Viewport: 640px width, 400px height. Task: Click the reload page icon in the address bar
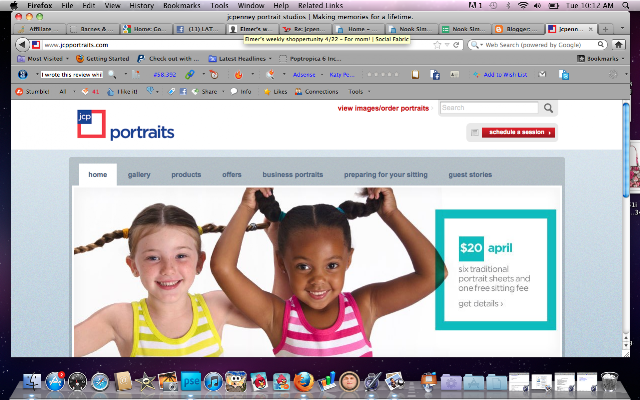456,45
